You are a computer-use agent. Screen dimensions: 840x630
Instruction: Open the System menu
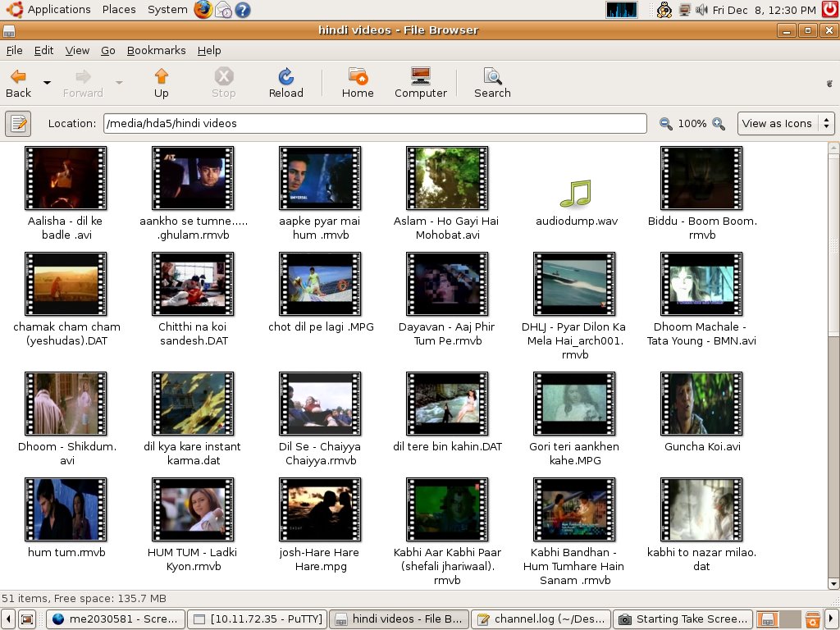[167, 10]
